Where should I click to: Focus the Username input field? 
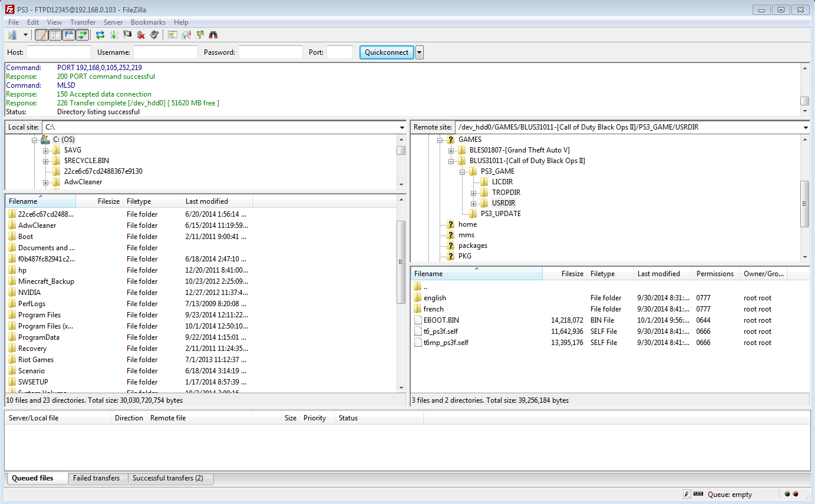[x=166, y=52]
